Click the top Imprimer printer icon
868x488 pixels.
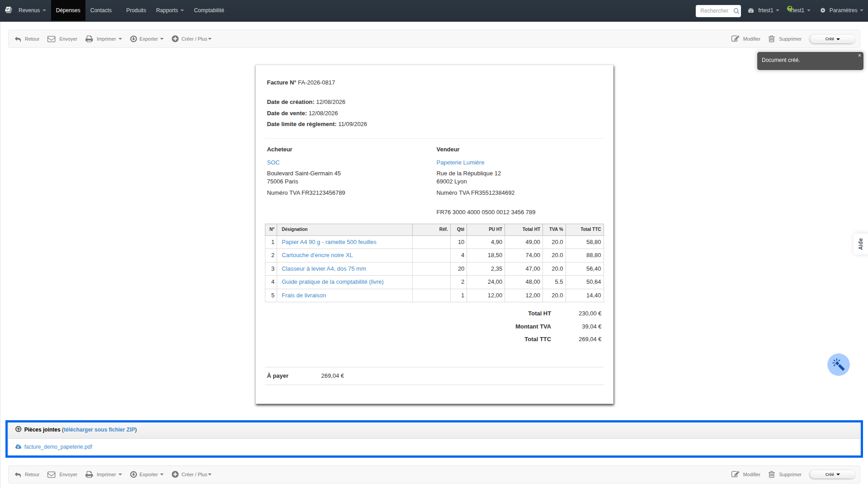pyautogui.click(x=90, y=39)
